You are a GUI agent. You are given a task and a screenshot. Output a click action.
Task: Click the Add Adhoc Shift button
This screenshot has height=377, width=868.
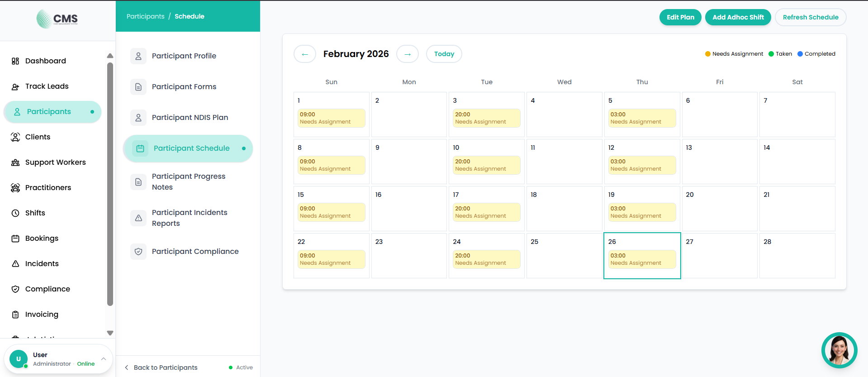(738, 17)
